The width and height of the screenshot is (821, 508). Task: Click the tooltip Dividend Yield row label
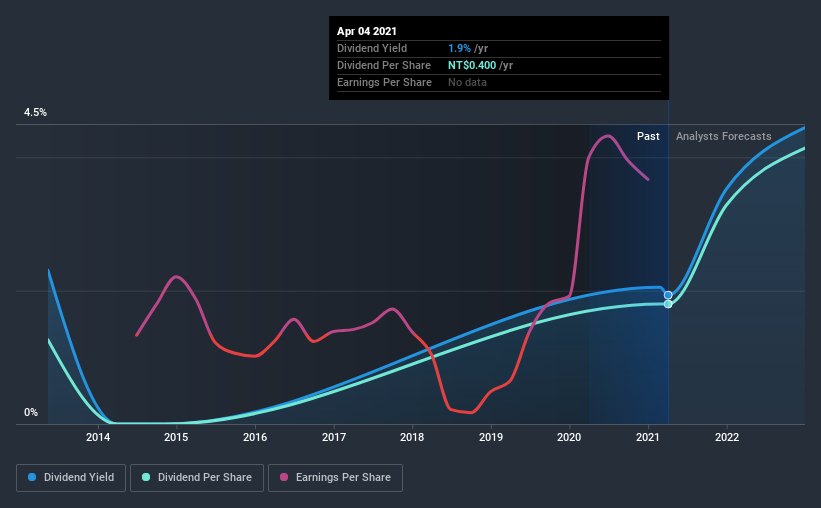pos(372,49)
